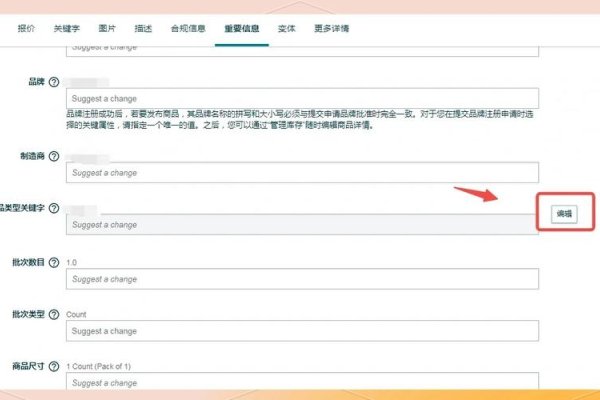Click the partially hidden top input field
Image resolution: width=600 pixels, height=400 pixels.
(302, 52)
